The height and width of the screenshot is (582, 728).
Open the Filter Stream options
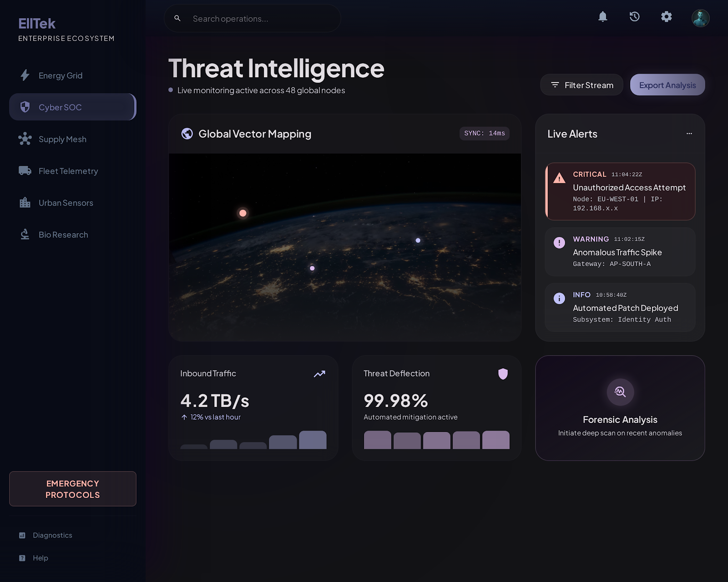tap(581, 85)
